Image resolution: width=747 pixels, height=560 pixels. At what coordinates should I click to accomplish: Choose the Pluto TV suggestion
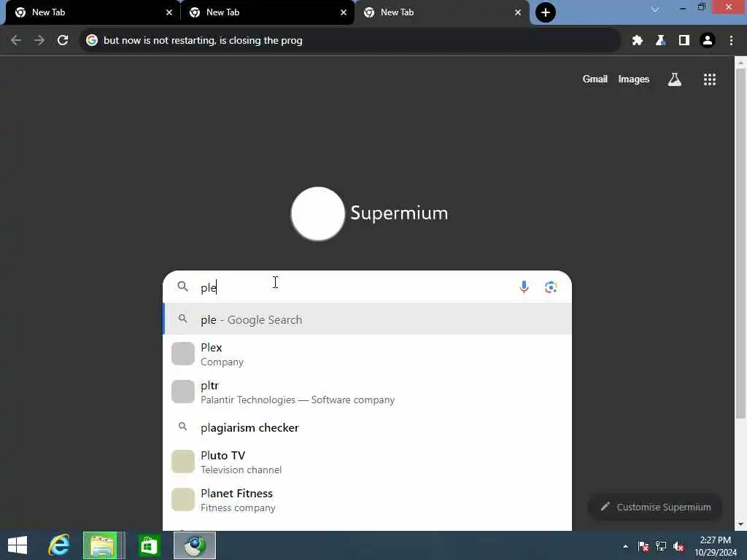click(368, 462)
